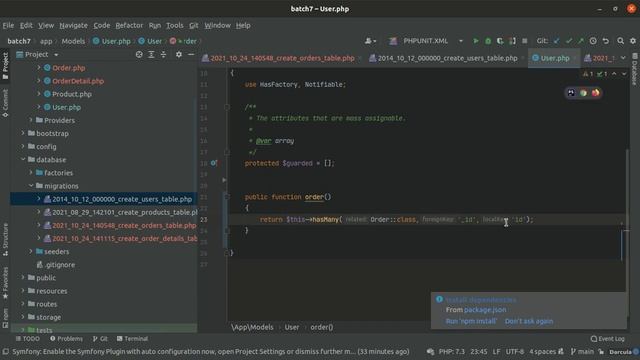640x360 pixels.
Task: Click Don't ask again link
Action: click(x=529, y=321)
